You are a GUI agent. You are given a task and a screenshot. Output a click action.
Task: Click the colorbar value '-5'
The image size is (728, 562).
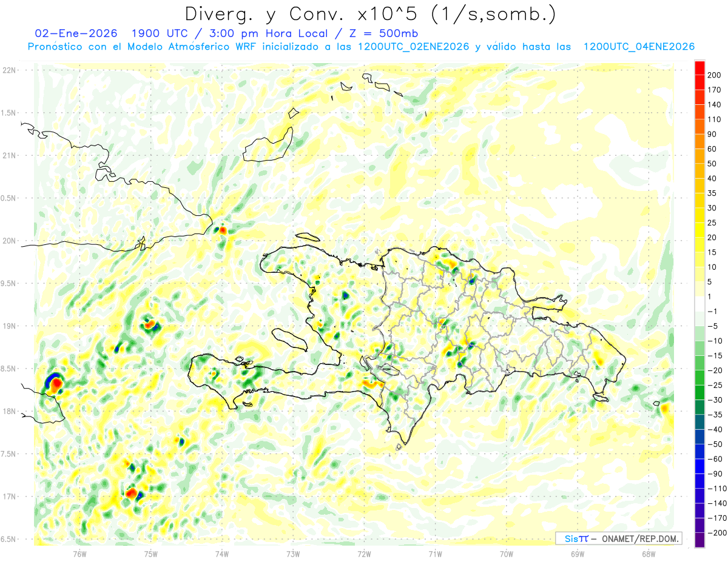(x=713, y=326)
